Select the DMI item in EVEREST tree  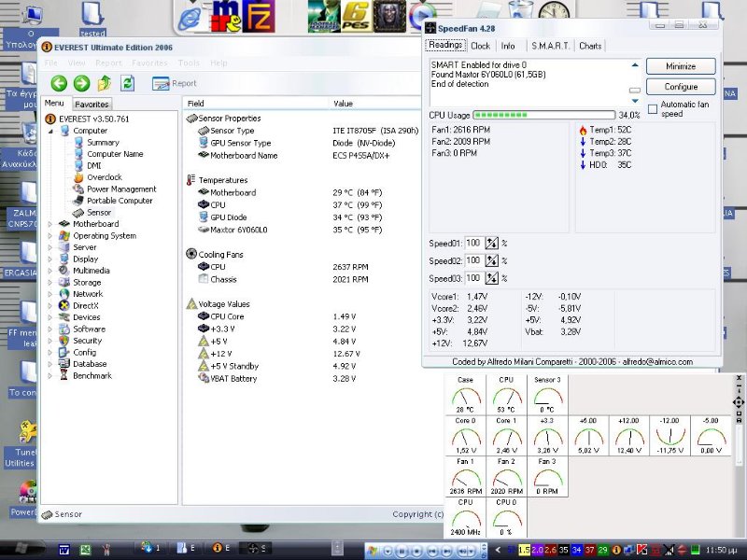tap(94, 166)
